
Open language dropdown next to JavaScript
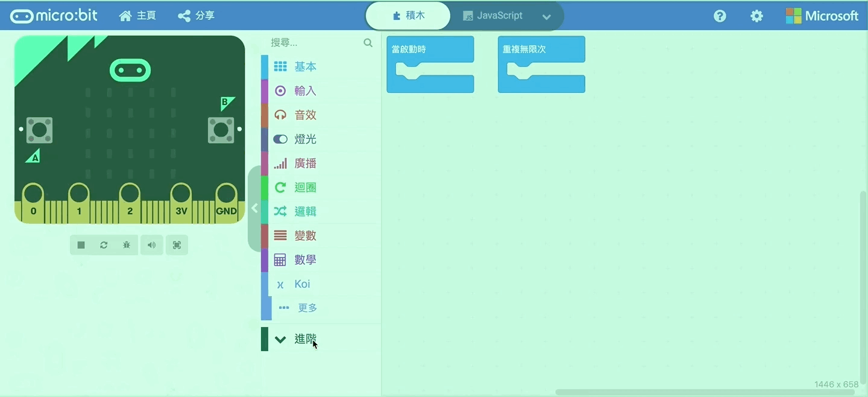pyautogui.click(x=547, y=17)
